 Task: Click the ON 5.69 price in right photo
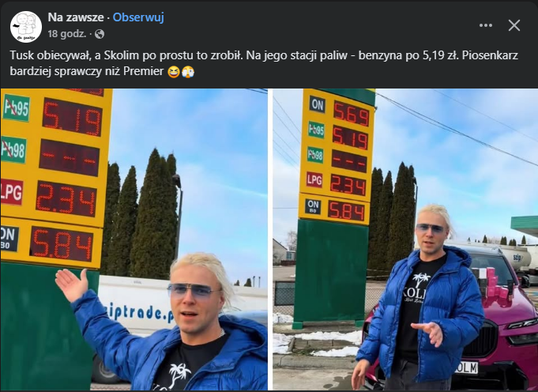click(x=351, y=113)
